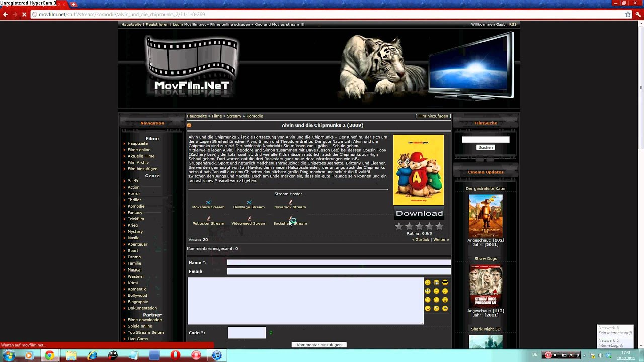Focus the Code captcha input field
644x362 pixels.
247,333
